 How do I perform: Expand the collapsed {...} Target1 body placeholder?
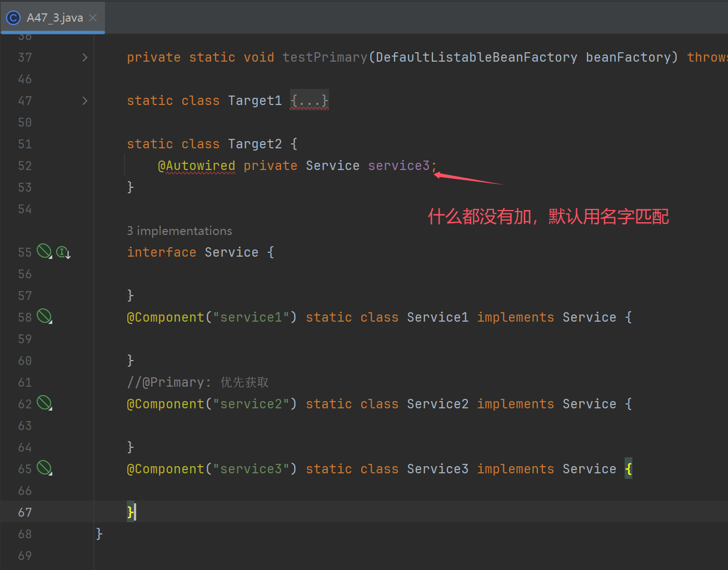tap(310, 101)
